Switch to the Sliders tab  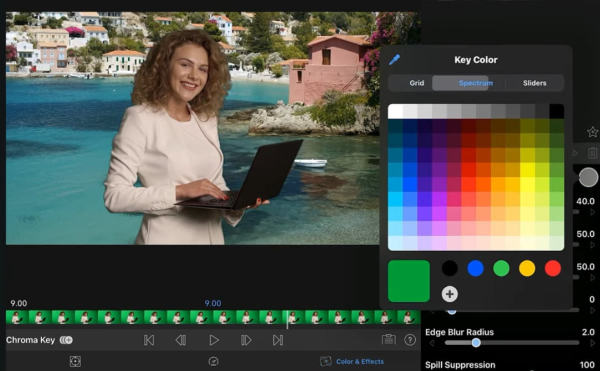click(535, 83)
